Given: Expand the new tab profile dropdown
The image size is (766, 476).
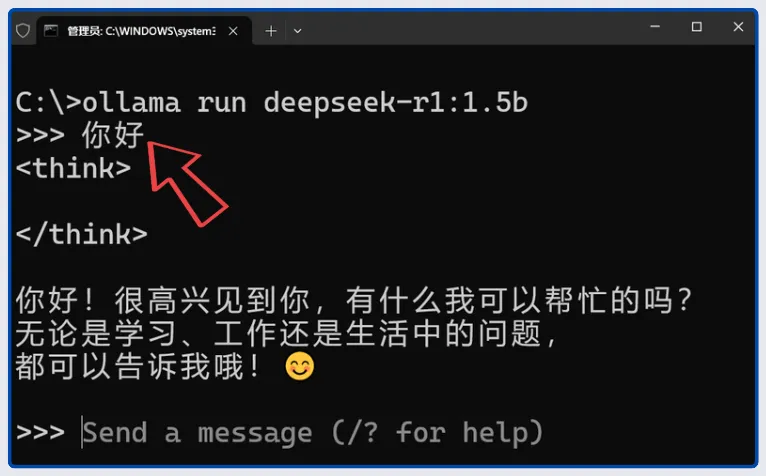Looking at the screenshot, I should 297,31.
